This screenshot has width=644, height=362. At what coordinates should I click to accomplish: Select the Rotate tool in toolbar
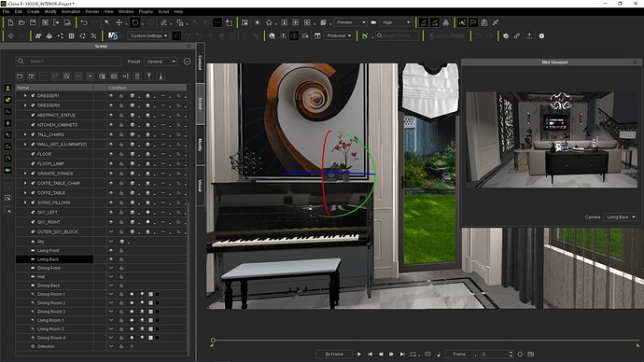pos(135,22)
